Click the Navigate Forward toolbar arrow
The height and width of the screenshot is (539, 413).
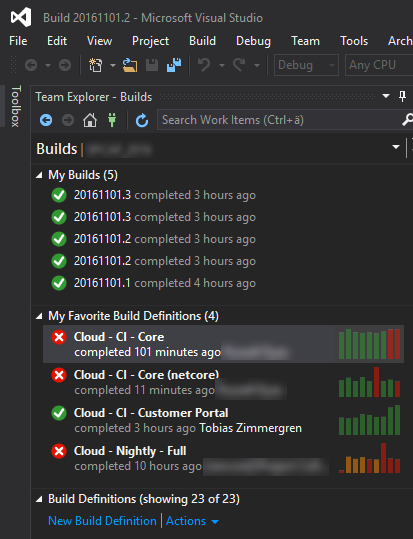pos(65,65)
